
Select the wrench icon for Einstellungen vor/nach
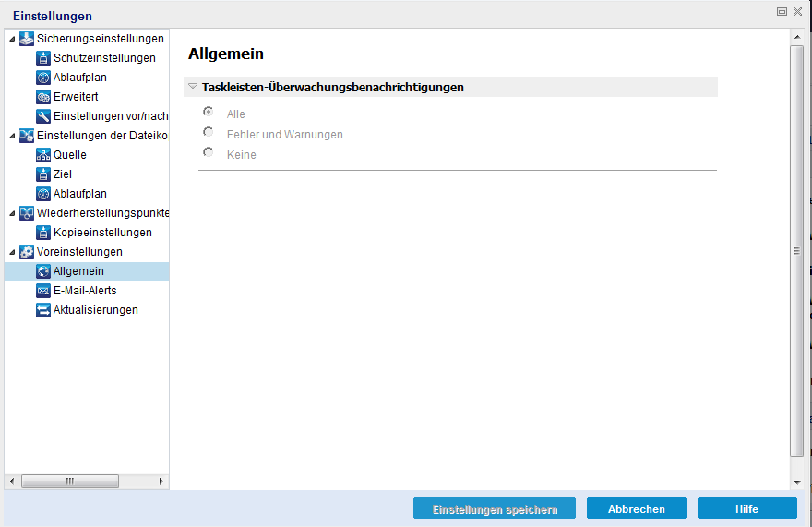pyautogui.click(x=43, y=116)
